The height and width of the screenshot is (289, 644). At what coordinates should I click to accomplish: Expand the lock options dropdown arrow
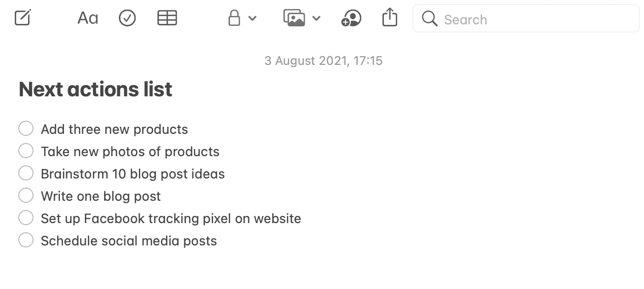coord(252,19)
